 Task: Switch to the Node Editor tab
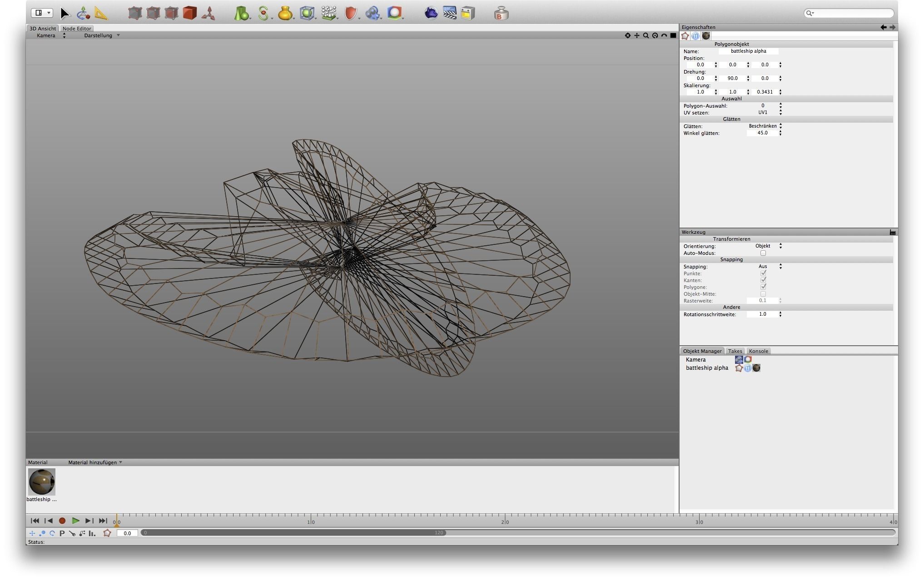[x=77, y=28]
